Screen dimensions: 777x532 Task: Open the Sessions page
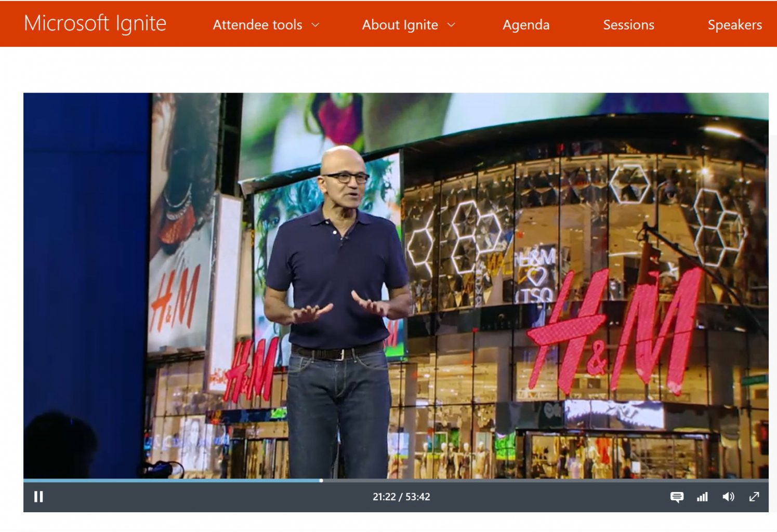[628, 24]
